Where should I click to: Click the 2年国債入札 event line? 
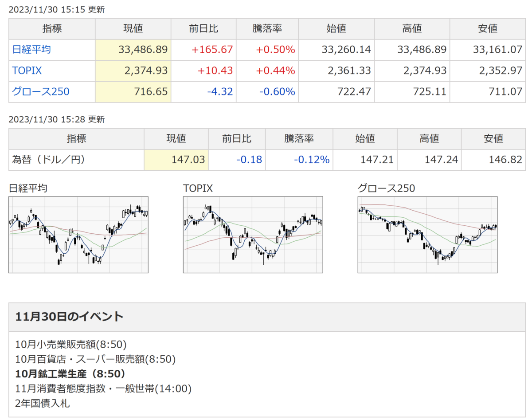click(42, 404)
